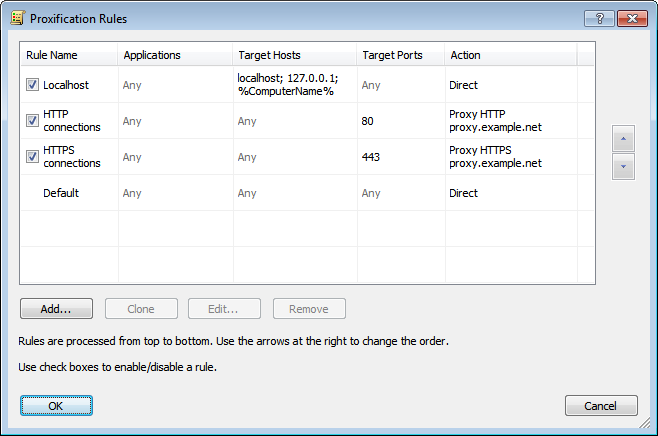Open the rule editor with Edit...
658x436 pixels.
point(225,309)
